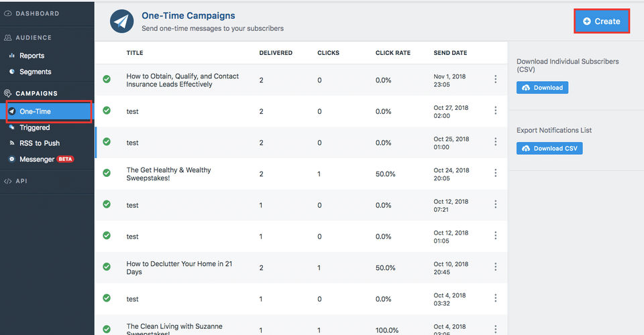Expand actions menu for Healthy & Wealthy Sweepstakes
Viewport: 644px width, 335px height.
[496, 173]
